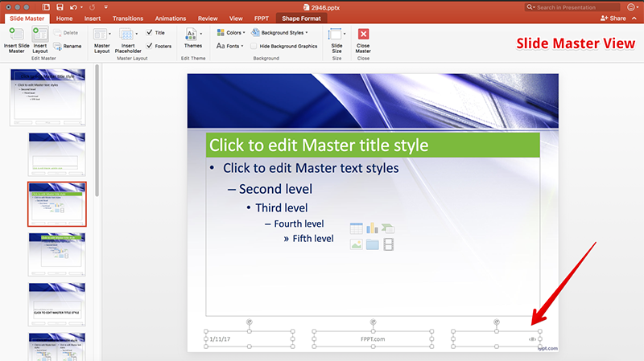Click the Share button
Viewport: 644px width, 361px height.
(x=613, y=18)
